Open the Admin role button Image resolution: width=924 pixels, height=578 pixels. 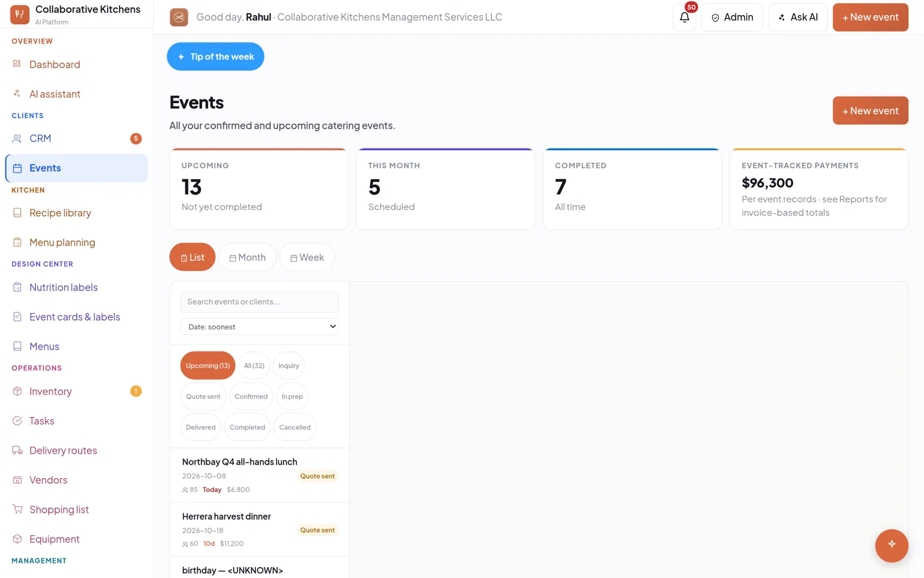(732, 17)
